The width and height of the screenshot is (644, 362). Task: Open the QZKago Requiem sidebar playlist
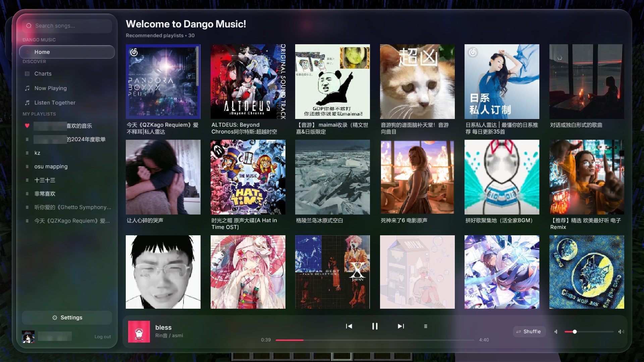67,221
